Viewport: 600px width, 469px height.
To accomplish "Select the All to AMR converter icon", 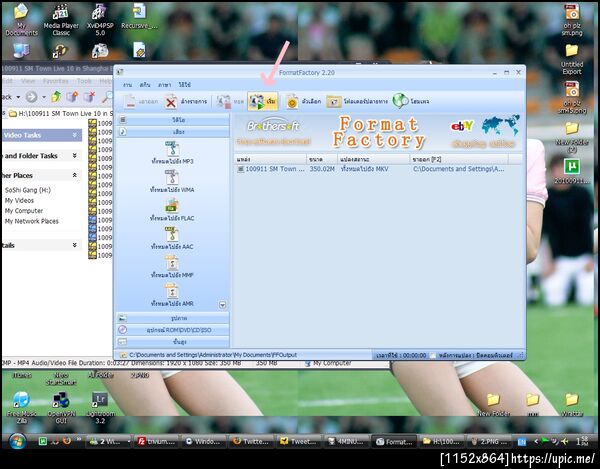I will click(x=172, y=291).
